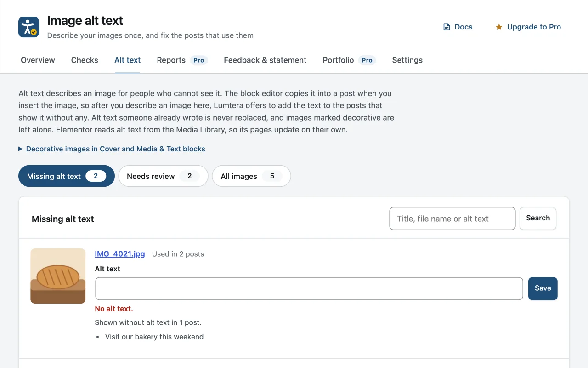This screenshot has height=368, width=588.
Task: Show the Needs review filter
Action: (163, 176)
